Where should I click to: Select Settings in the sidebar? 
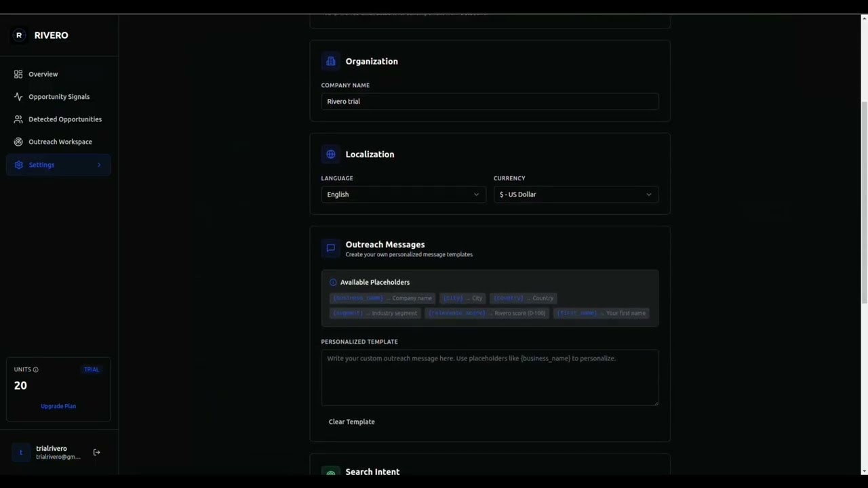pyautogui.click(x=58, y=165)
